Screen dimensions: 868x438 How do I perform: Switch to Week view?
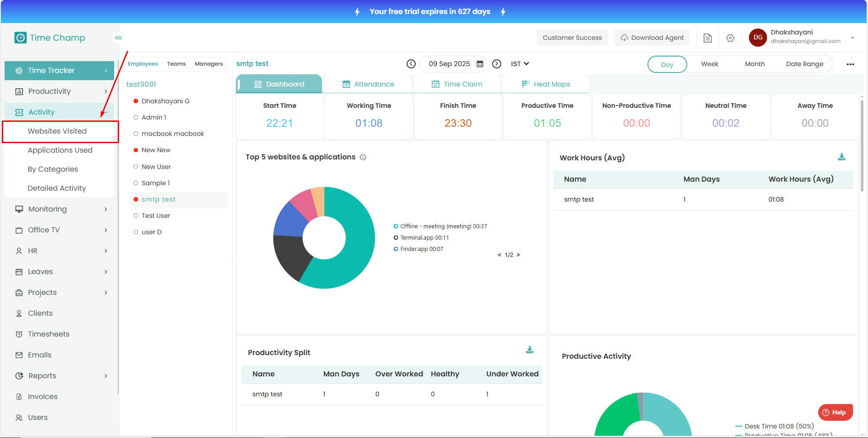click(710, 64)
